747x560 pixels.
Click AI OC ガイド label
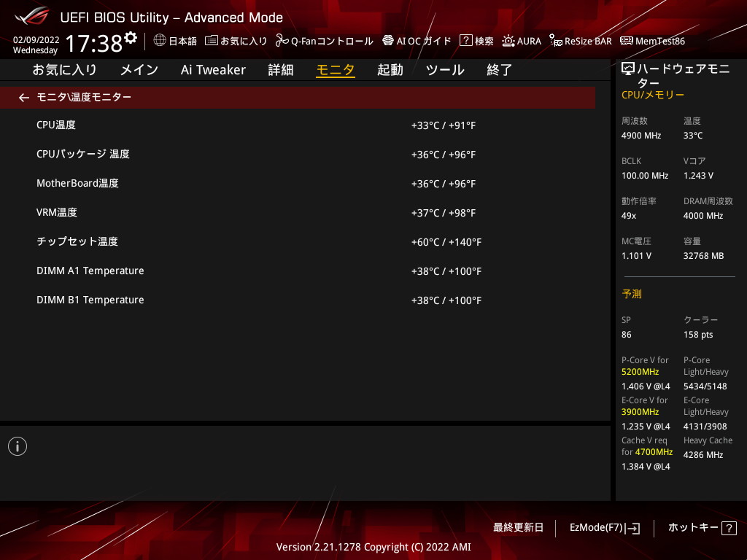tap(424, 41)
